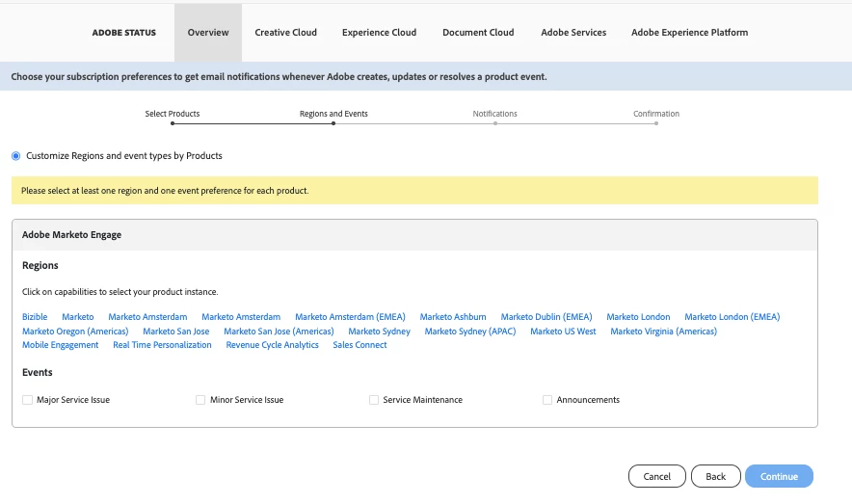Go to the Experience Cloud tab
Image resolution: width=852 pixels, height=504 pixels.
[x=380, y=33]
